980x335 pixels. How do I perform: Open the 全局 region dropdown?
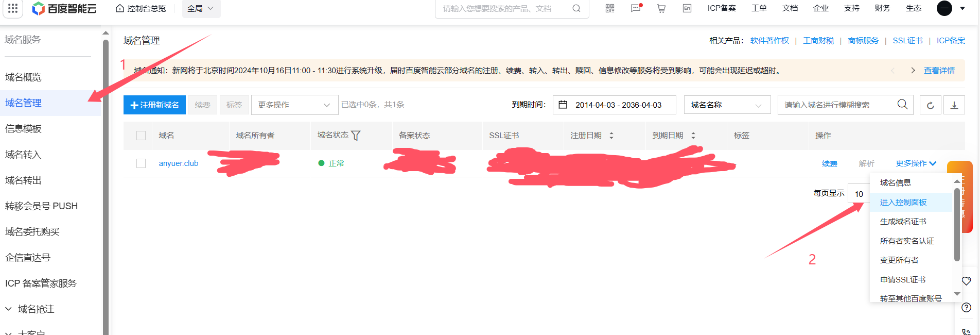tap(201, 9)
